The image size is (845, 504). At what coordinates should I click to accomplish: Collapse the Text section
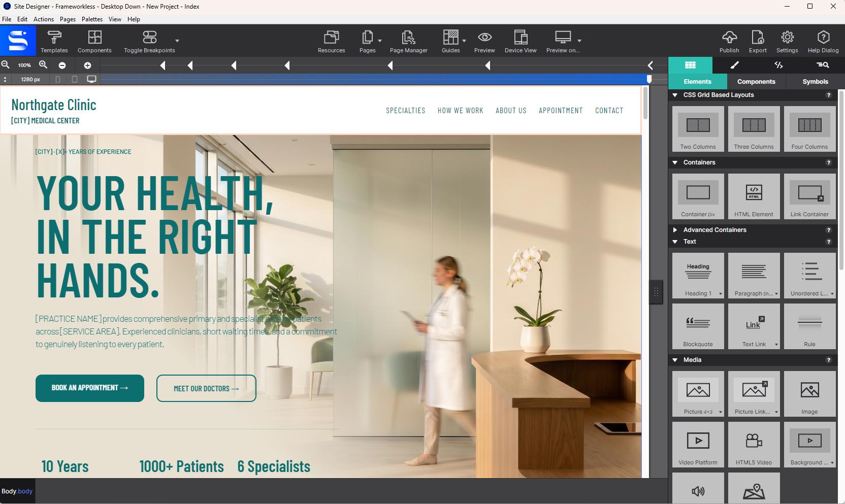tap(675, 242)
